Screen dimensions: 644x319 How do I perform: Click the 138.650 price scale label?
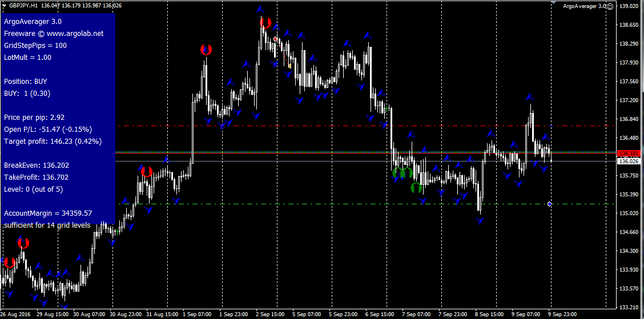(x=629, y=25)
